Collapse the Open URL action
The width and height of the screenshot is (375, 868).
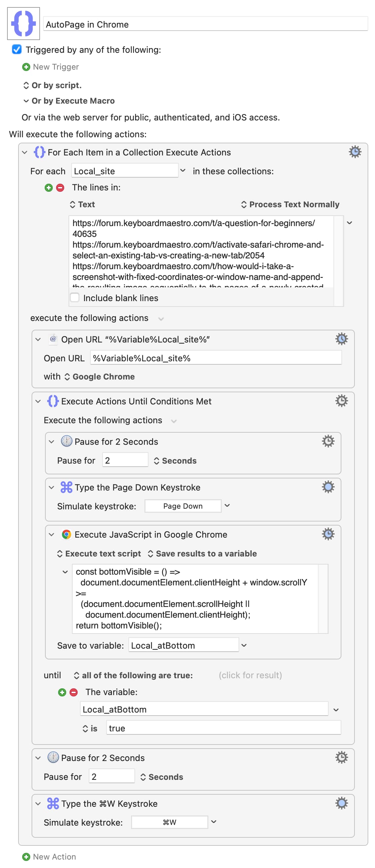(38, 339)
